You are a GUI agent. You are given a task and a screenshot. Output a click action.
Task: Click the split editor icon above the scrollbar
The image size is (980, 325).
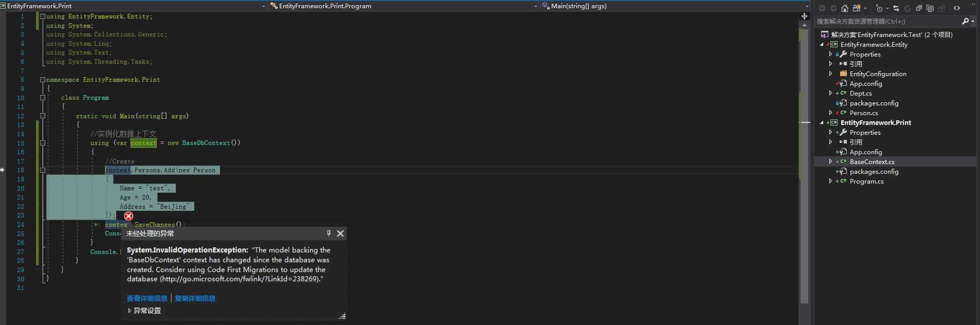[805, 16]
